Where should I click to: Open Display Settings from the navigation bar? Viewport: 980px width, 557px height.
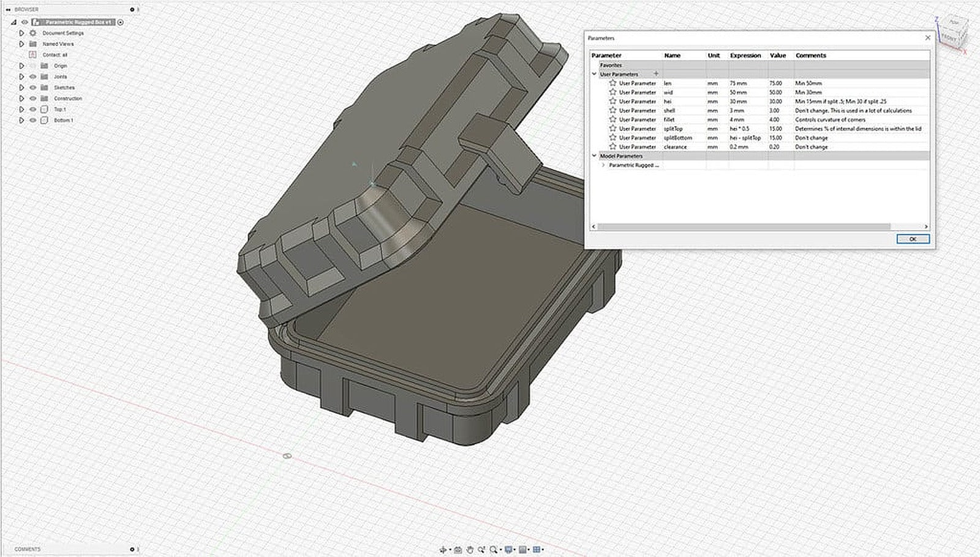(x=508, y=548)
